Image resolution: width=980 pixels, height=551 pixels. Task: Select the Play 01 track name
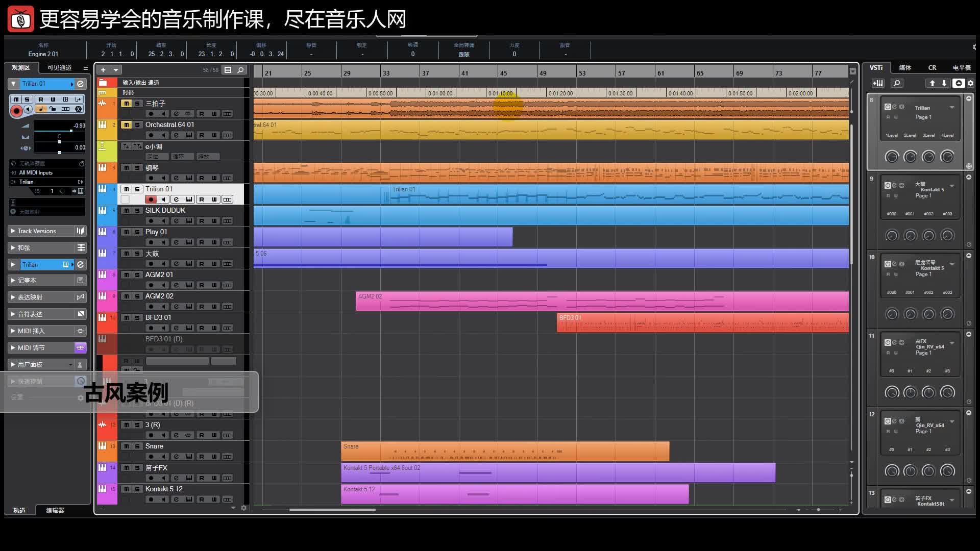156,232
